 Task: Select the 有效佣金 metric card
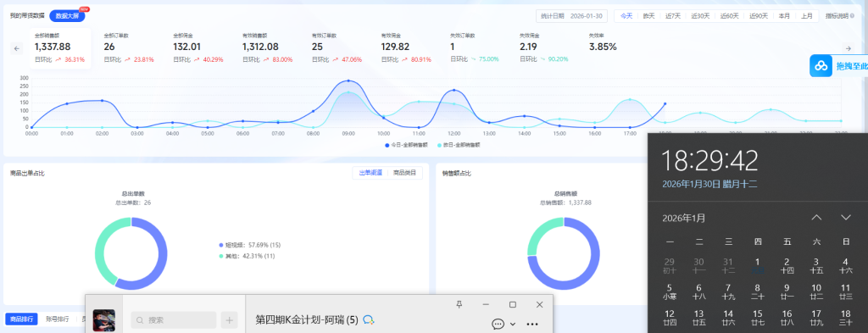tap(406, 48)
